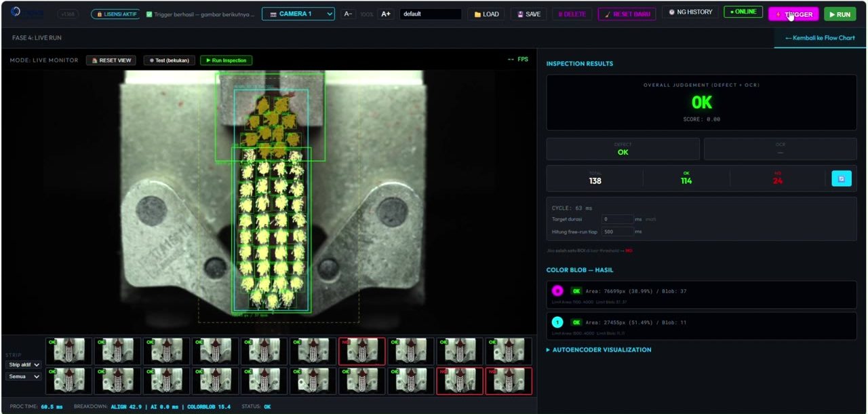
Task: Click the RESET BARU broom button
Action: (x=627, y=14)
